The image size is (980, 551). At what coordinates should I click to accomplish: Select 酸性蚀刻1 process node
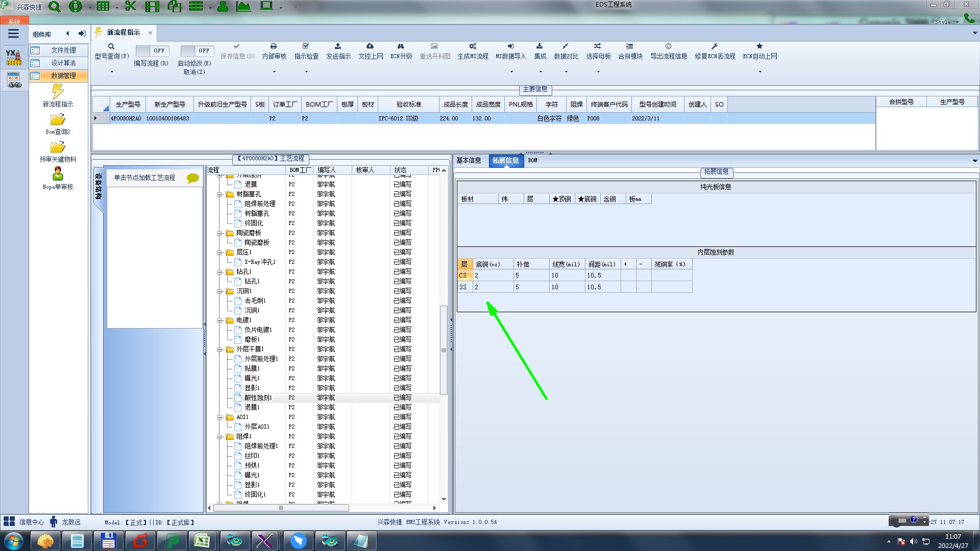[258, 397]
